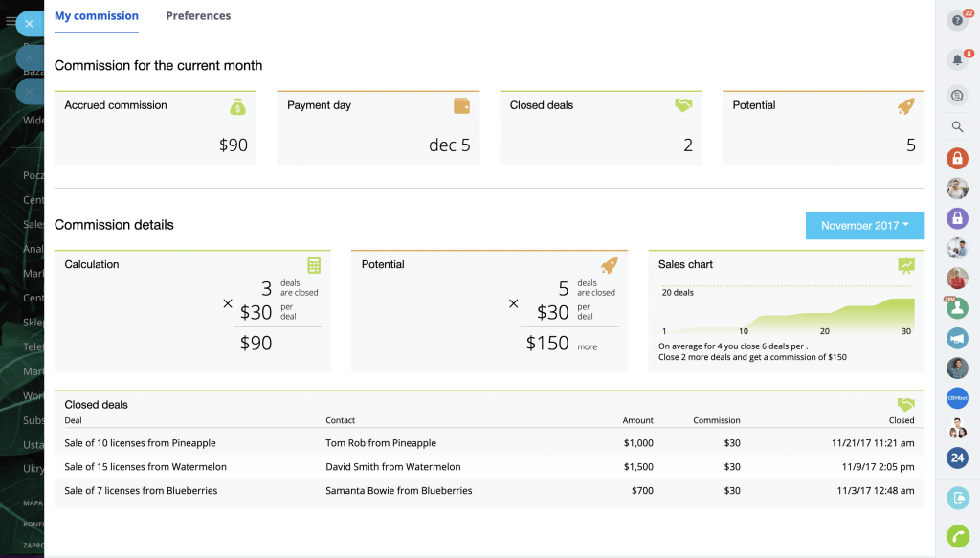Screen dimensions: 980x558
Task: Click the handshake icon in Closed deals card
Action: [682, 106]
